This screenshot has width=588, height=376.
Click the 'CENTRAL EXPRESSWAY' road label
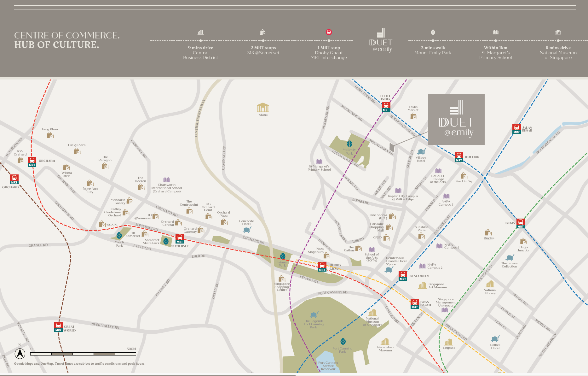click(x=200, y=118)
